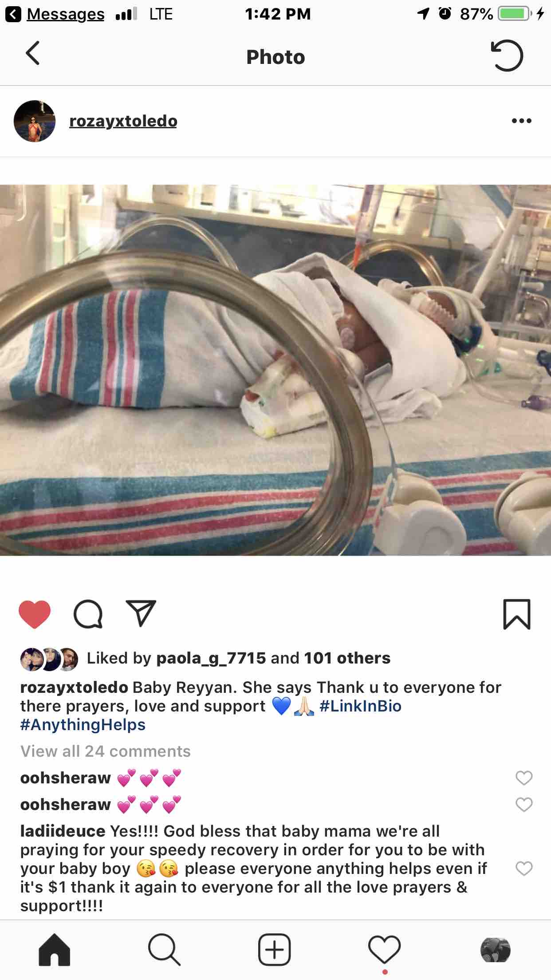The image size is (551, 980).
Task: Share post with paper plane icon
Action: (141, 613)
